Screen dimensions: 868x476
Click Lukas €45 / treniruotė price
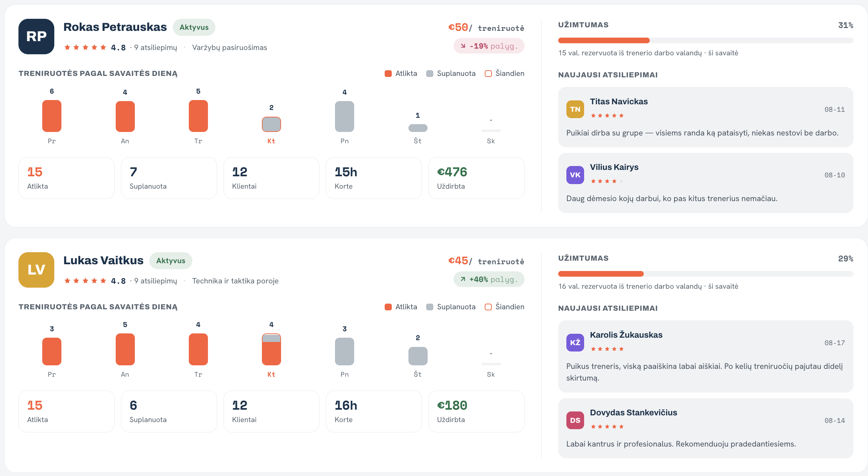pyautogui.click(x=486, y=261)
